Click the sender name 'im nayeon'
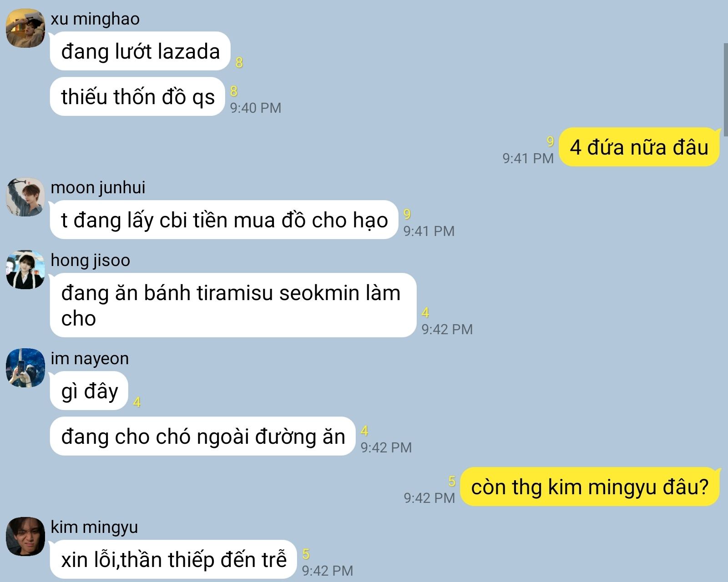 90,358
